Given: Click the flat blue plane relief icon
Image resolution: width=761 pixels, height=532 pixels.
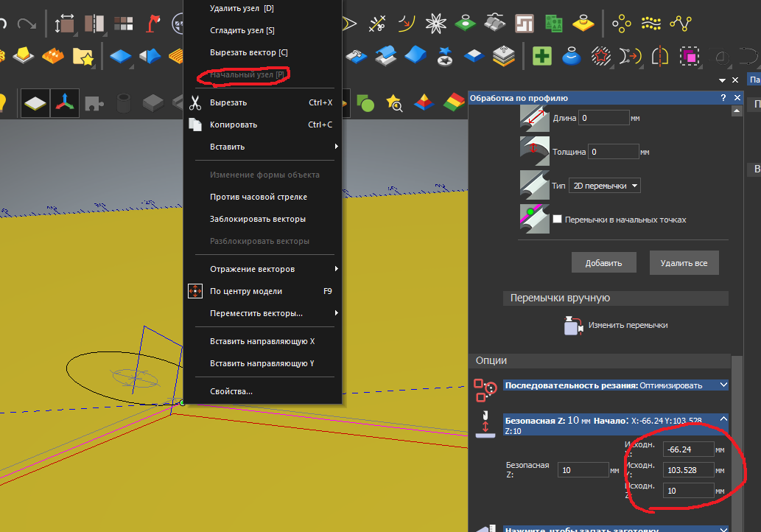Looking at the screenshot, I should tap(120, 56).
